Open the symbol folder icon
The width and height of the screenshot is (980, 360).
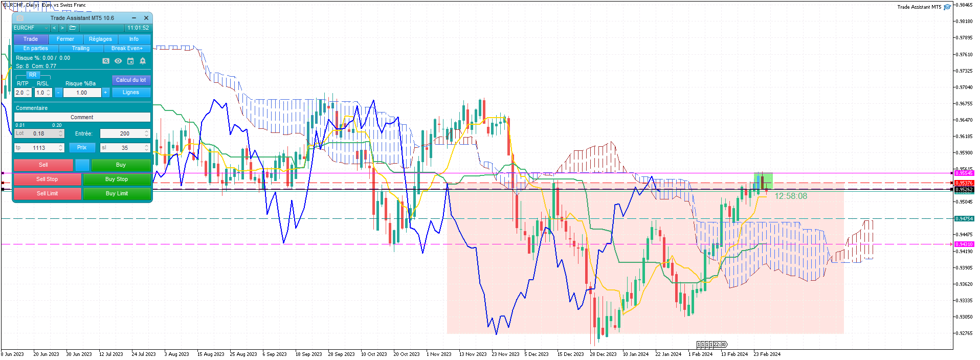point(73,28)
